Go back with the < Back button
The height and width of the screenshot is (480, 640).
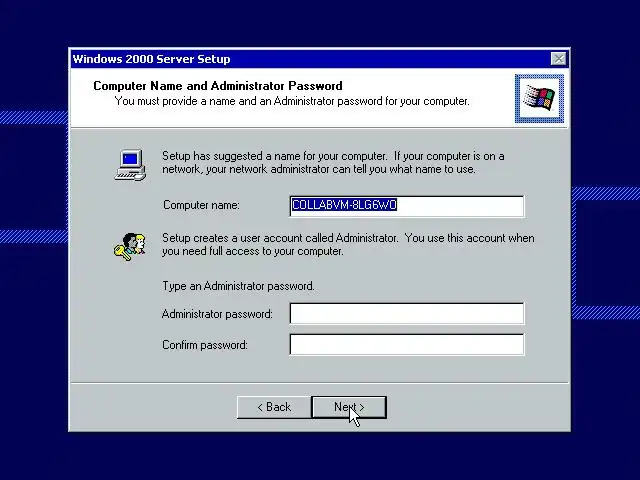(274, 407)
